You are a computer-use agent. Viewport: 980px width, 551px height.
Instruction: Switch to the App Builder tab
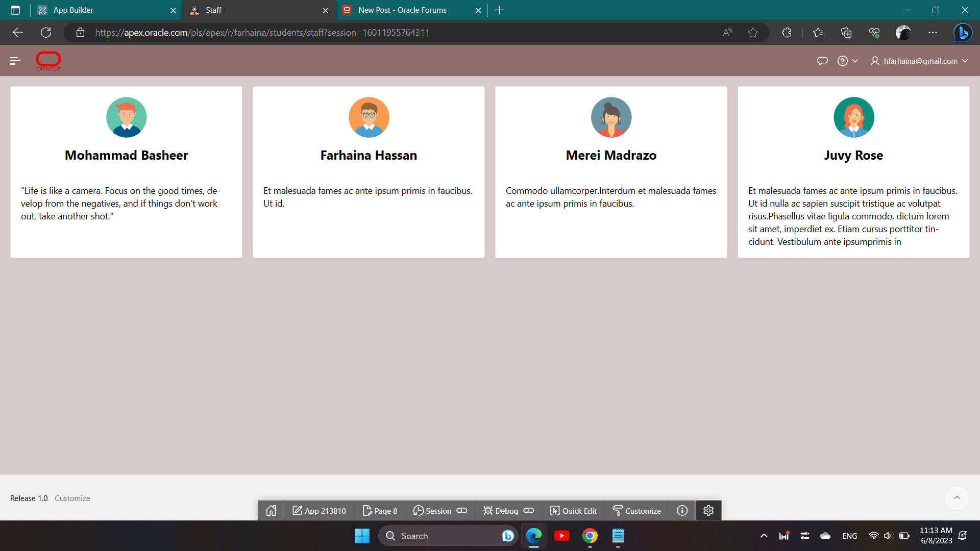click(x=102, y=10)
